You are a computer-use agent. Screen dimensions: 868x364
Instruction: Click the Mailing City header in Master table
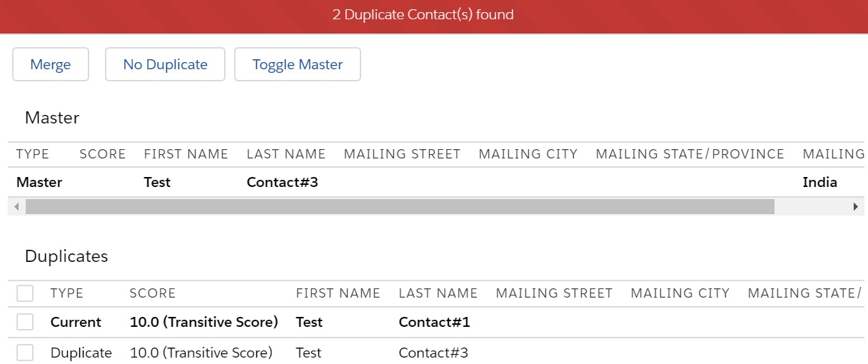528,154
